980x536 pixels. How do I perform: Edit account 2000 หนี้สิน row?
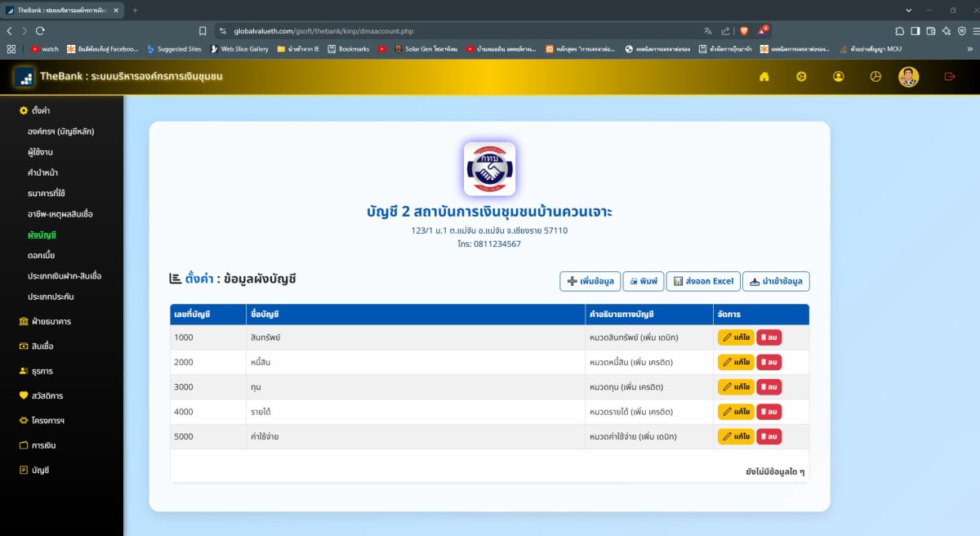(736, 362)
